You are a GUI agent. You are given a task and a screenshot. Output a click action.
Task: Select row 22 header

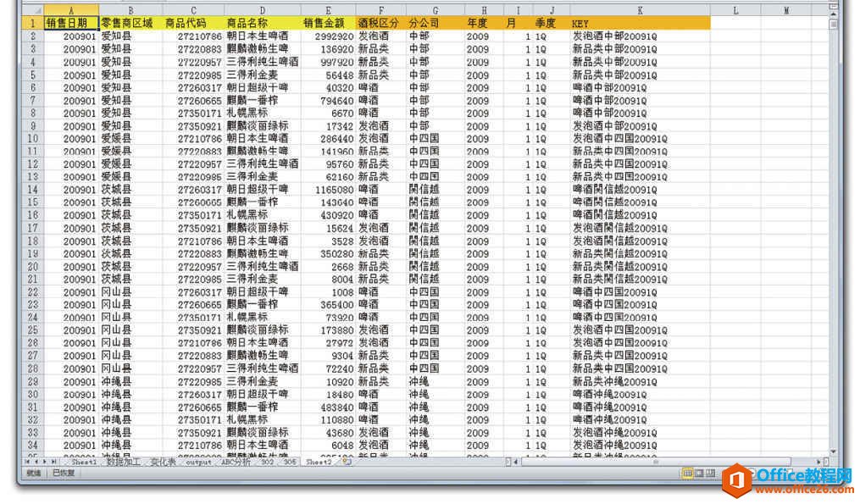point(33,292)
